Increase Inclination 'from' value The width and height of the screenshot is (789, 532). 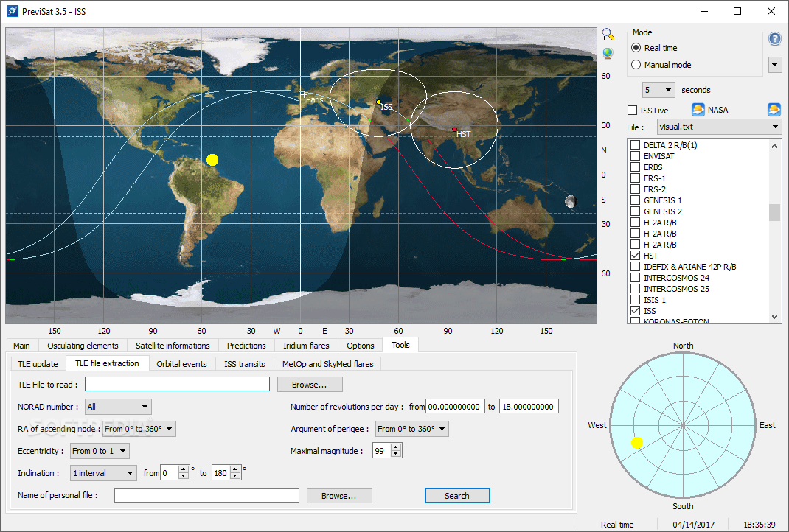pos(184,469)
